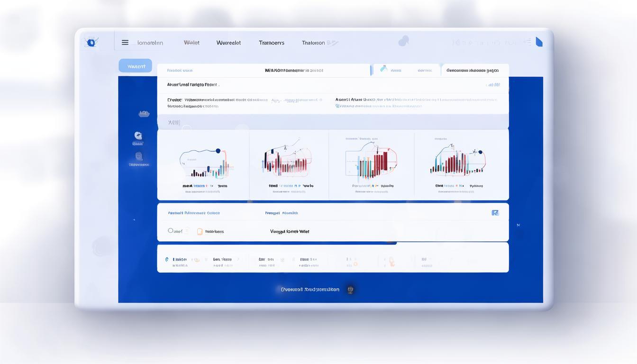
Task: Select the fingerprint-style icon in left sidebar
Action: [x=138, y=156]
